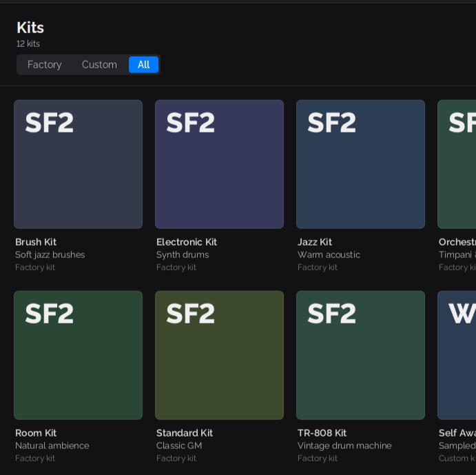Open the Electronic Kit thumbnail
476x475 pixels.
click(219, 164)
